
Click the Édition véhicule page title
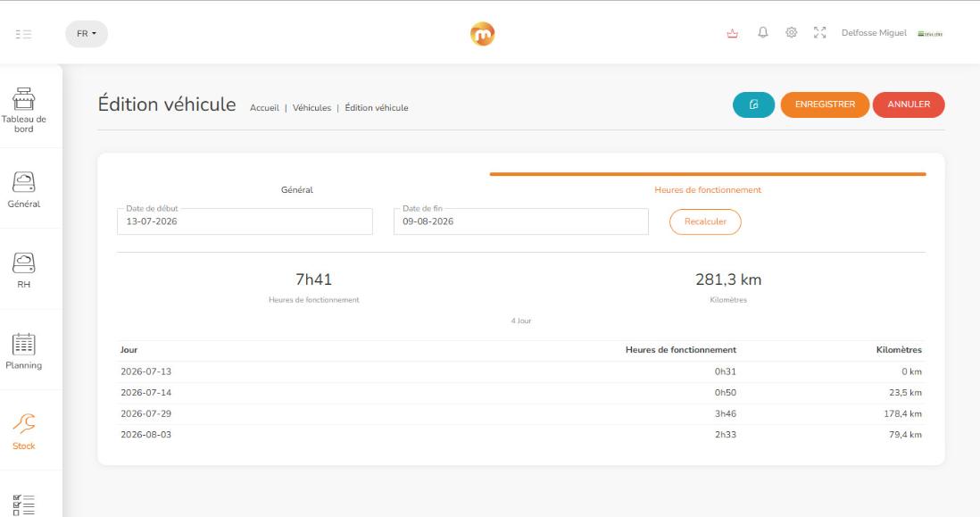point(167,104)
